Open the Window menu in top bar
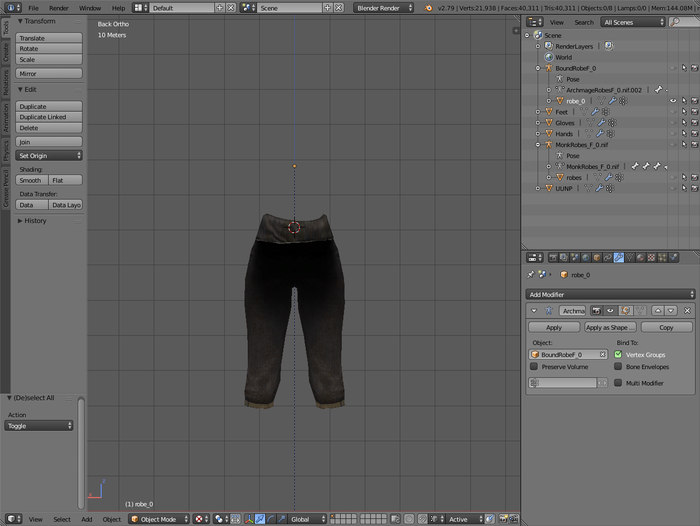This screenshot has width=700, height=526. 89,7
